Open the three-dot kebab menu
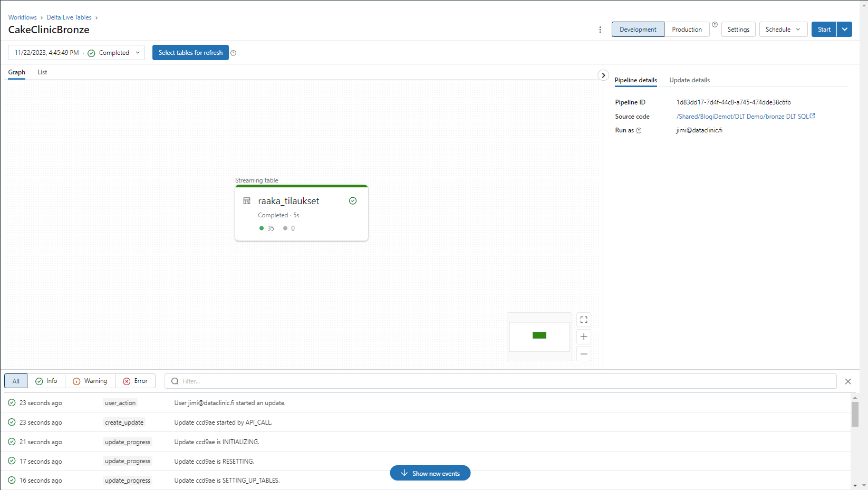The height and width of the screenshot is (490, 868). click(600, 30)
